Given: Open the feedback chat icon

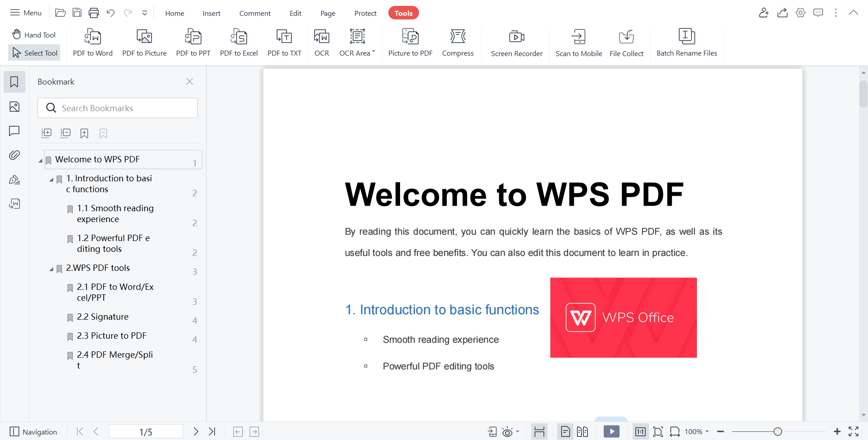Looking at the screenshot, I should tap(818, 13).
